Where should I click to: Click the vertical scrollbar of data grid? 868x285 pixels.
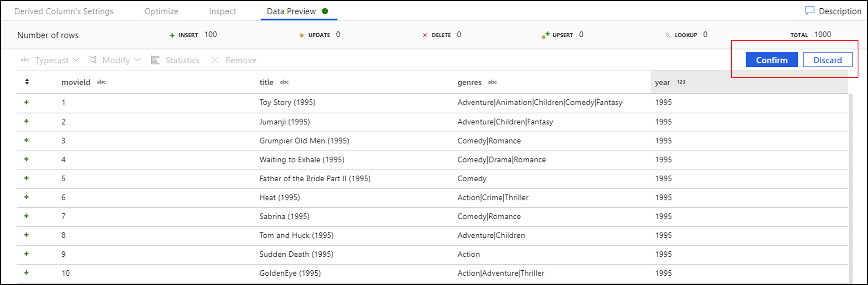851,187
